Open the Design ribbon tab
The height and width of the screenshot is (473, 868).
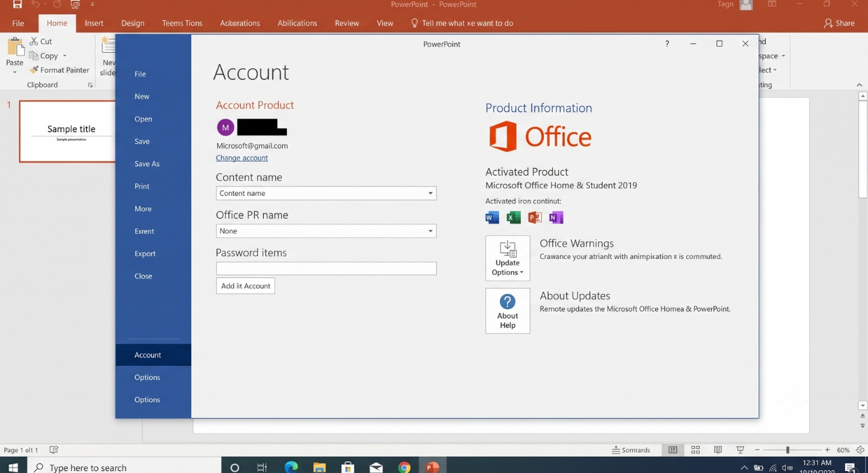133,23
